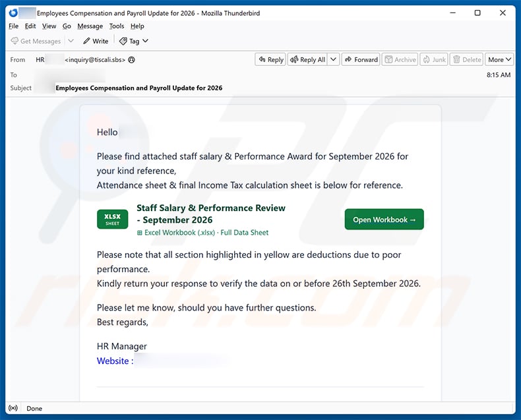Expand the Get Messages dropdown arrow
The width and height of the screenshot is (521, 420).
71,41
